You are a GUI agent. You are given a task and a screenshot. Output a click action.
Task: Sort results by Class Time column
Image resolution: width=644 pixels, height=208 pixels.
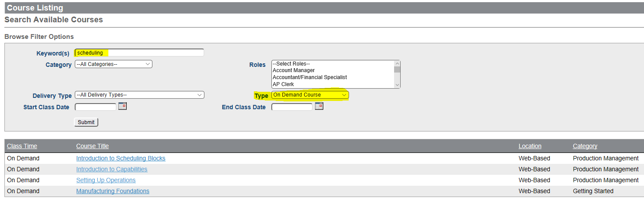pos(22,146)
